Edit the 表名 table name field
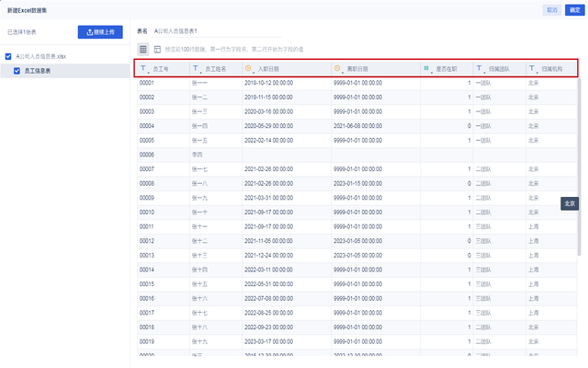 coord(217,31)
